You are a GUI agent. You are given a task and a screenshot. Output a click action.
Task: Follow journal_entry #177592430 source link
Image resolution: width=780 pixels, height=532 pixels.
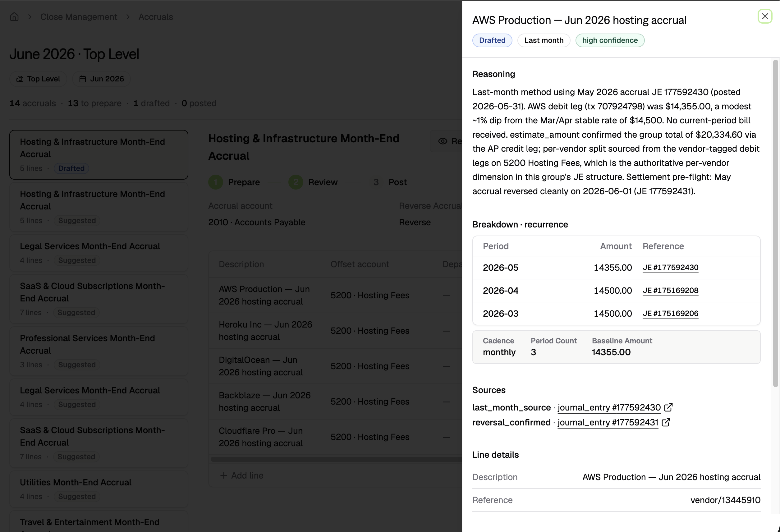[609, 407]
